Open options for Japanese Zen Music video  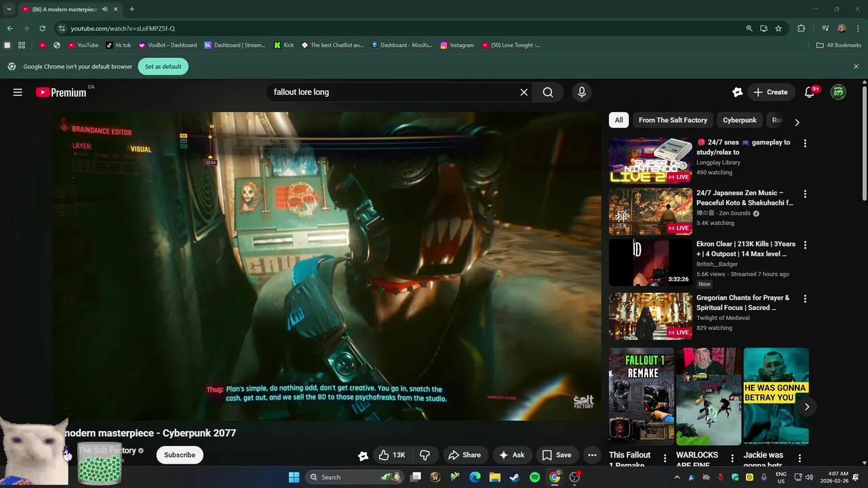point(805,194)
